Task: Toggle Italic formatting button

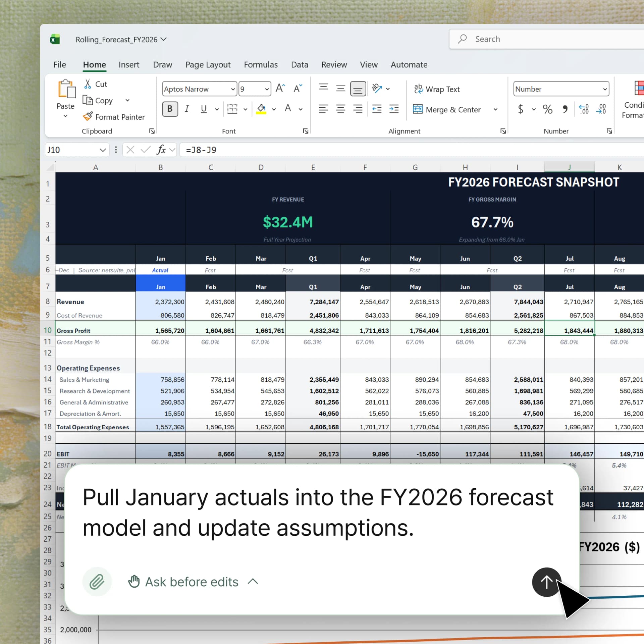Action: pos(187,109)
